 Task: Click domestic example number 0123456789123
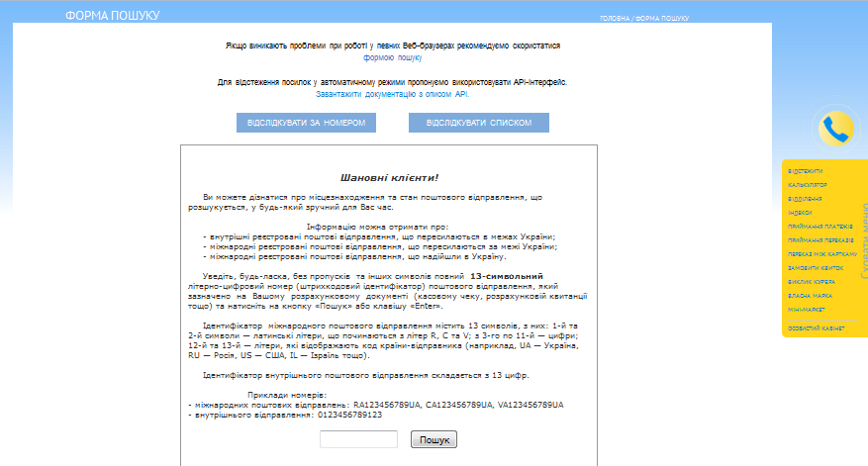pyautogui.click(x=349, y=415)
